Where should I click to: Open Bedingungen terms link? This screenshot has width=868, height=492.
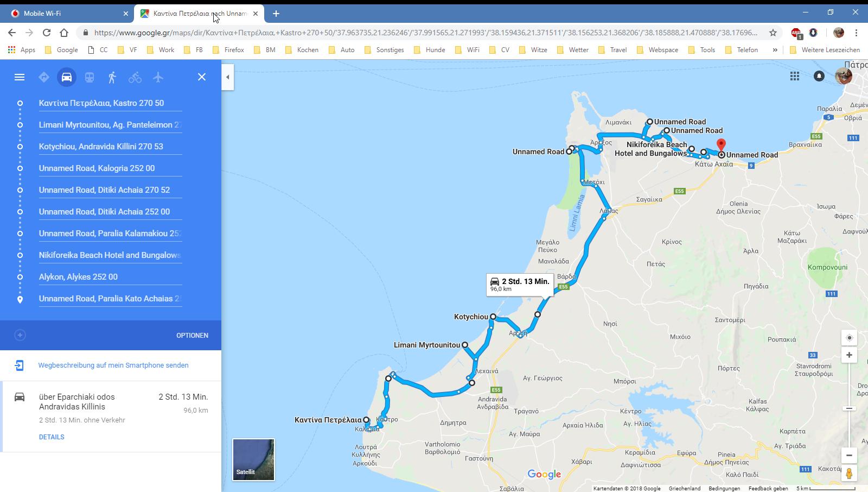pyautogui.click(x=724, y=488)
